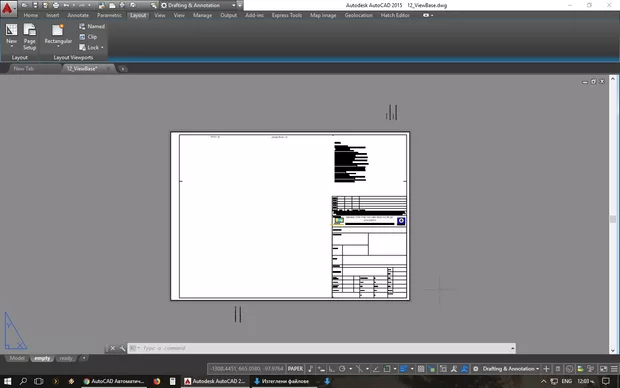Switch to the Model layout tab
The height and width of the screenshot is (388, 620).
(x=17, y=358)
